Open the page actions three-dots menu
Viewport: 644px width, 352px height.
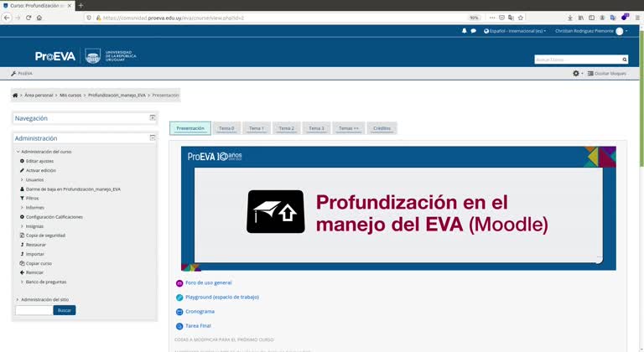(x=492, y=18)
